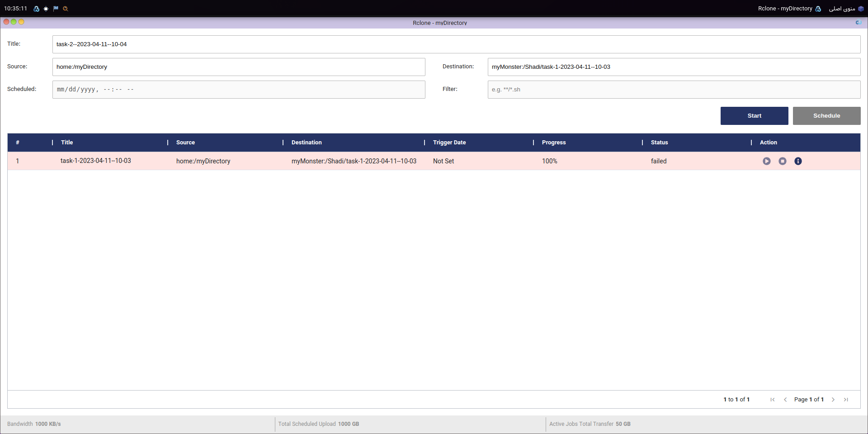Jump to the first page of results
Image resolution: width=868 pixels, height=434 pixels.
point(772,400)
